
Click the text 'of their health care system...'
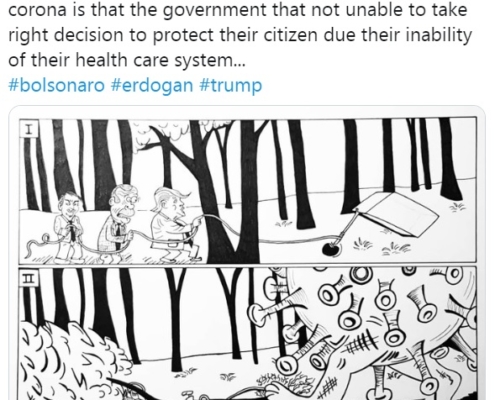127,60
